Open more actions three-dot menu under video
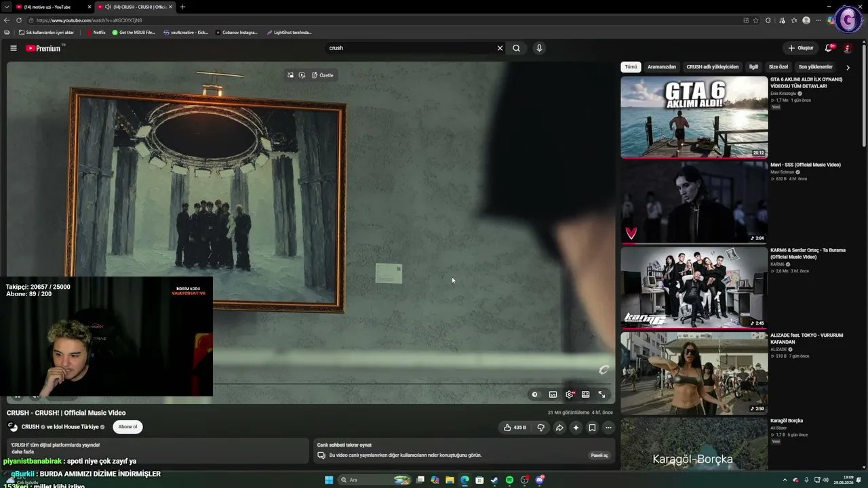 tap(608, 428)
